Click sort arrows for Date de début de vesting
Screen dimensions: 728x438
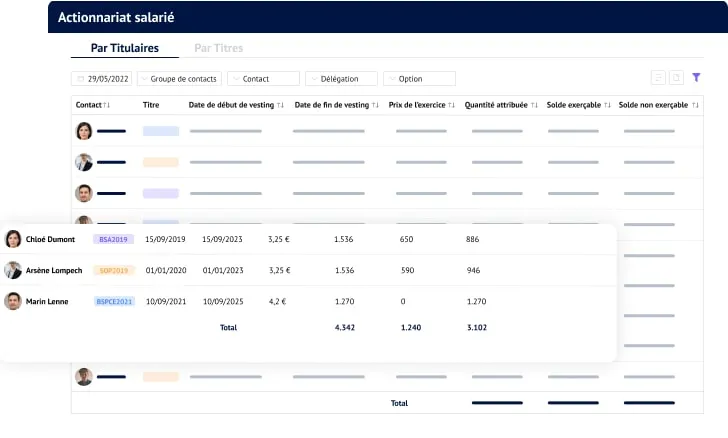280,105
